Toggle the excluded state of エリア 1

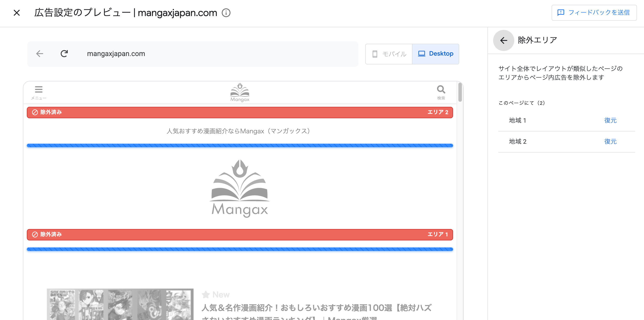point(240,235)
